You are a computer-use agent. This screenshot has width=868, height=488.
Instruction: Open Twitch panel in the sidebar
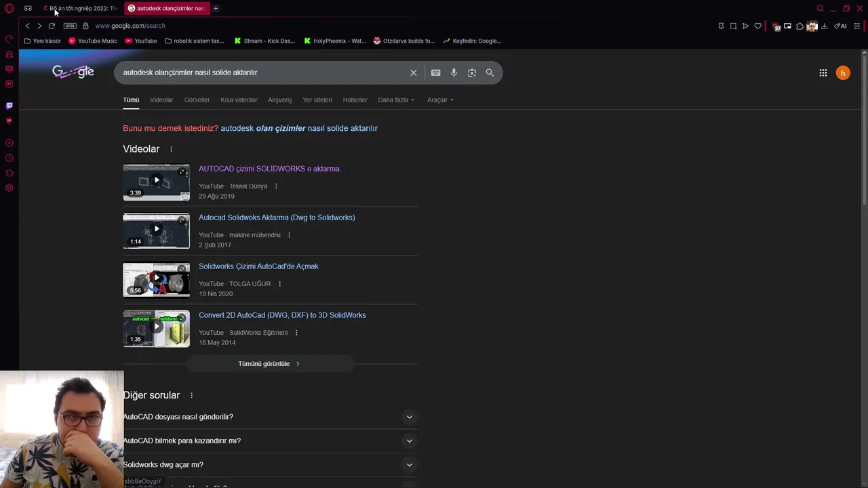9,105
